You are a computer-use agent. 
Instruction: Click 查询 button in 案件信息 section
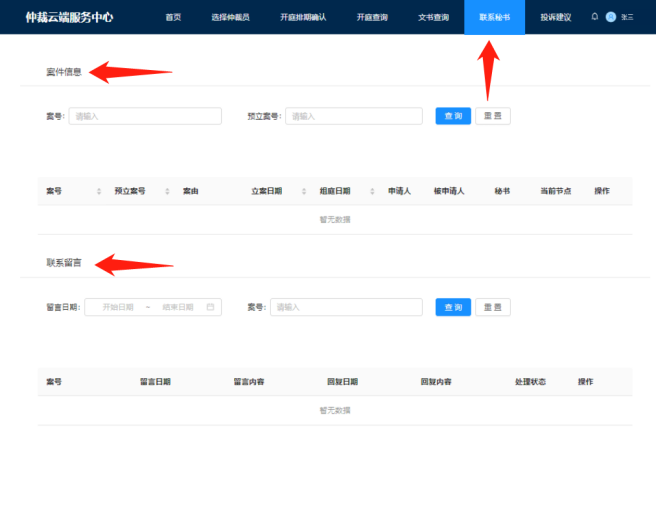(x=453, y=116)
